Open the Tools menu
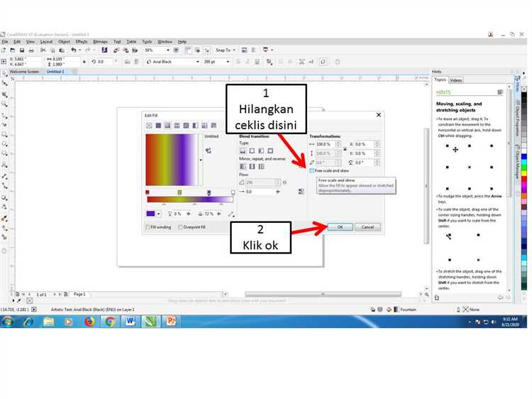Viewport: 532px width, 399px height. pos(147,42)
